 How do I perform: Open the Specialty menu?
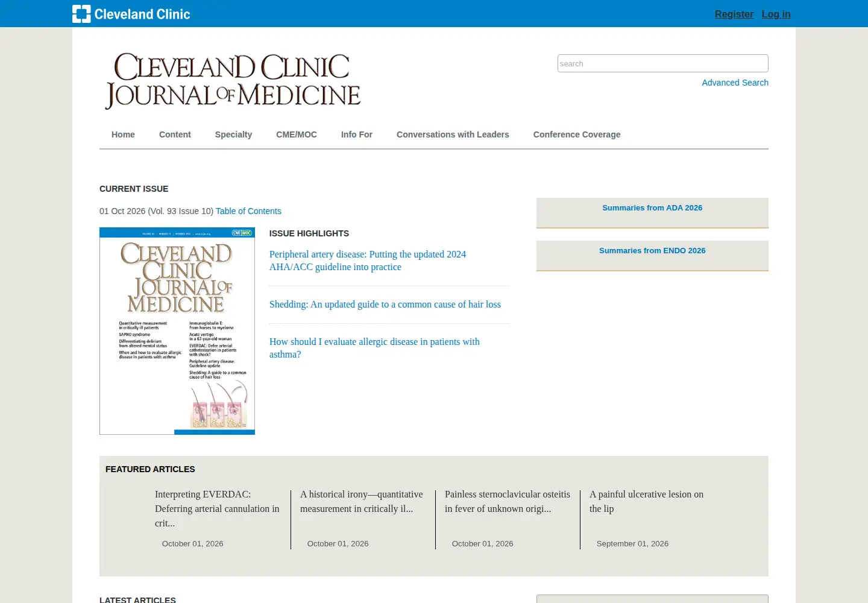233,134
